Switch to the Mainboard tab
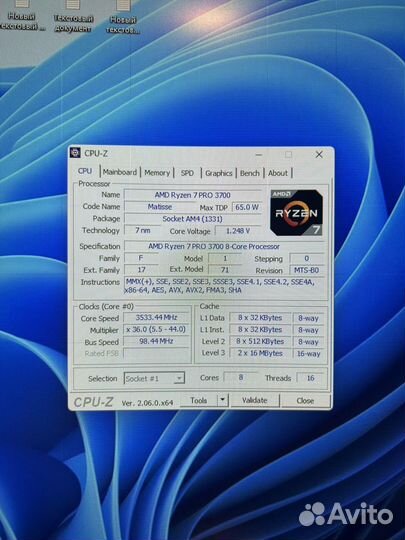Image resolution: width=405 pixels, height=540 pixels. pyautogui.click(x=120, y=172)
